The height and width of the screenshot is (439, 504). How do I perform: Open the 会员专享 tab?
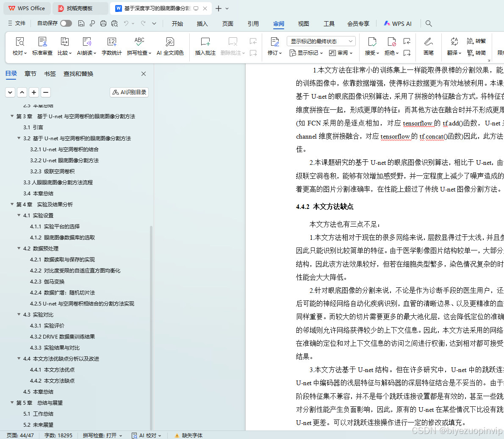pos(358,23)
